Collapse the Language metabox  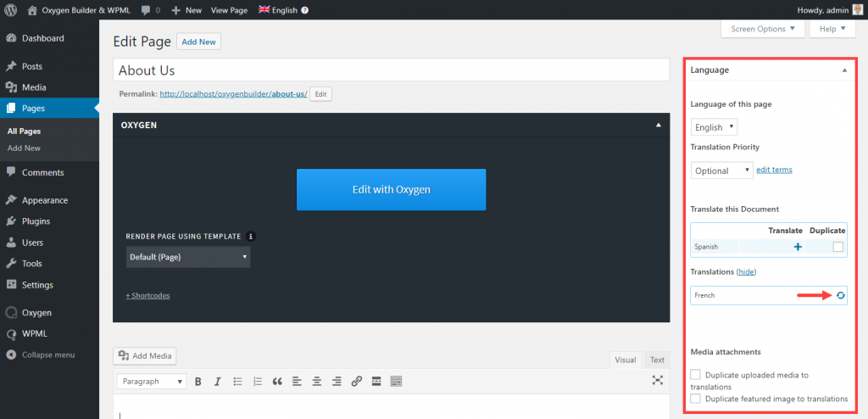point(844,70)
